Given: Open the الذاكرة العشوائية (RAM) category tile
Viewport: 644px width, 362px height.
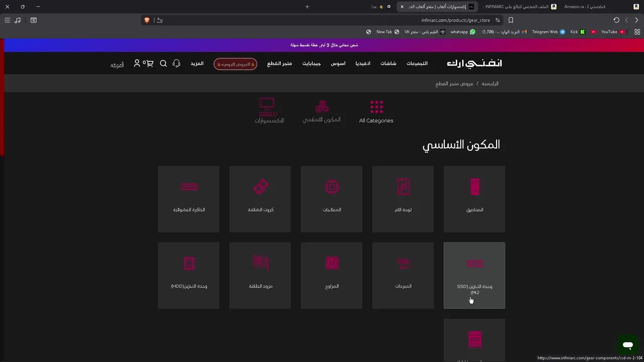Looking at the screenshot, I should pyautogui.click(x=189, y=199).
